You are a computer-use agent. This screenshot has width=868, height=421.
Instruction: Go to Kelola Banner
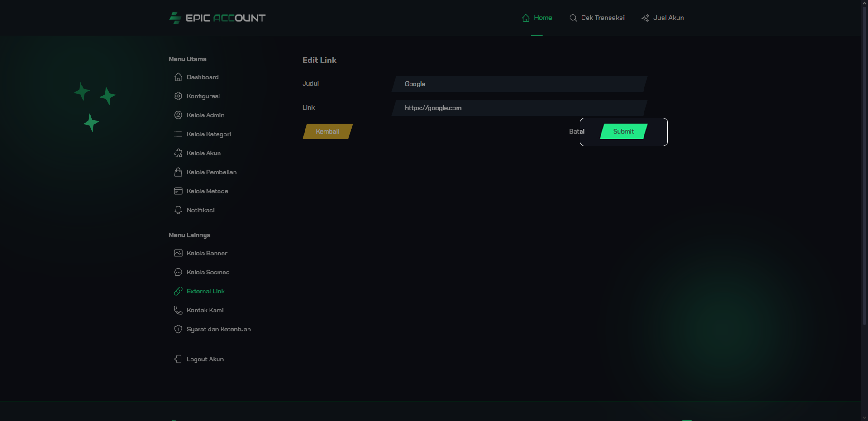pyautogui.click(x=201, y=253)
